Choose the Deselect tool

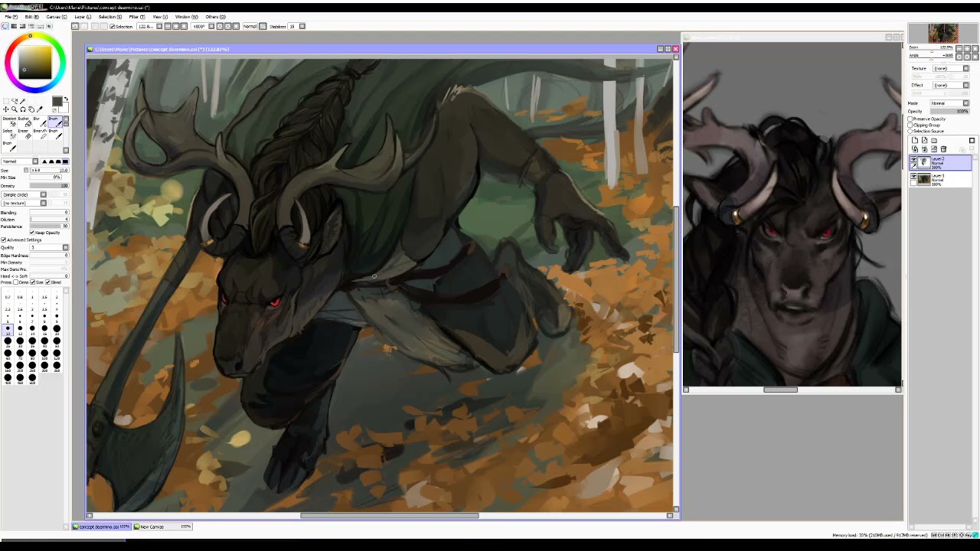(x=9, y=122)
